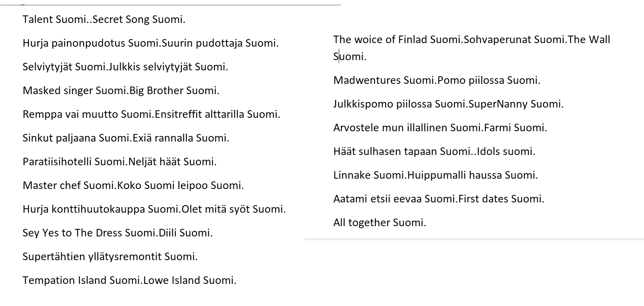
Task: Click the Paratiisihotelli Suomi text line
Action: coord(120,162)
